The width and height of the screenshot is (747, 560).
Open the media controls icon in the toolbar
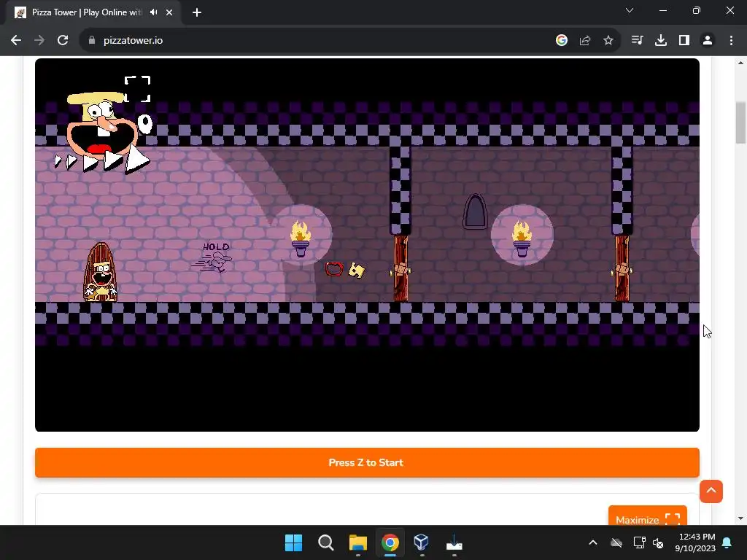click(637, 41)
